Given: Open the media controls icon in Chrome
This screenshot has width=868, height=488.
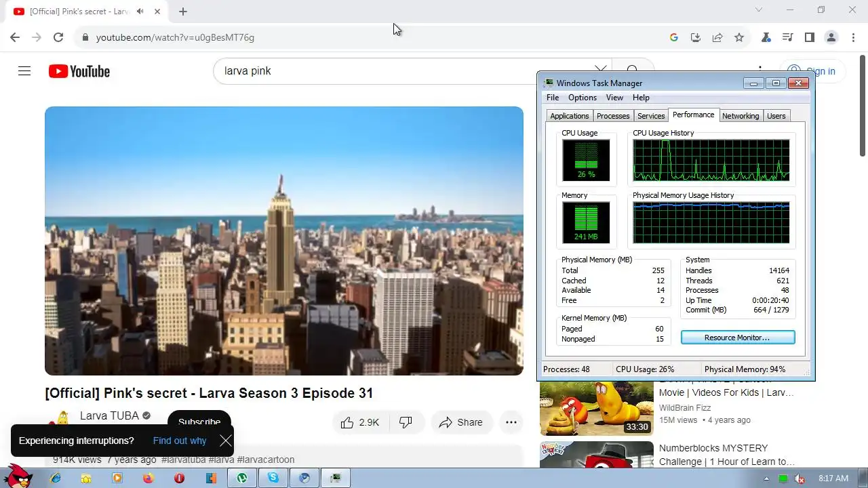Looking at the screenshot, I should click(787, 37).
